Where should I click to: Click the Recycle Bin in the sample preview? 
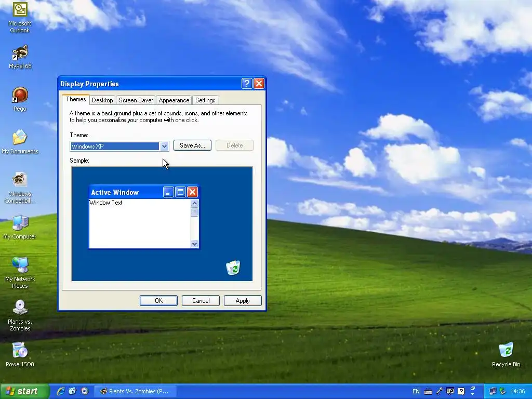233,268
